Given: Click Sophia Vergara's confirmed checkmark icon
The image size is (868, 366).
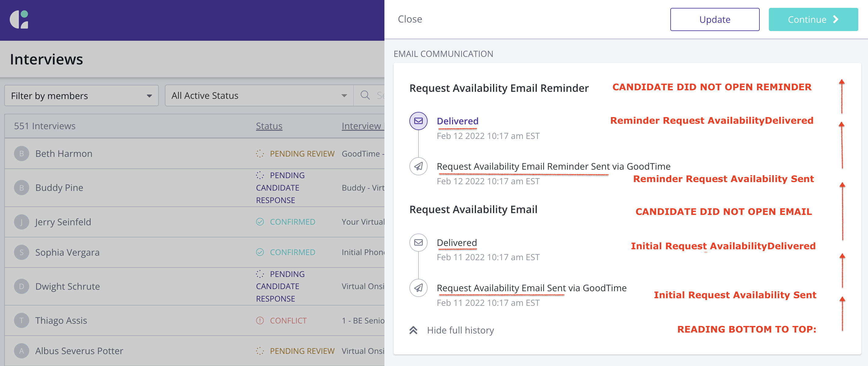Looking at the screenshot, I should [x=259, y=252].
